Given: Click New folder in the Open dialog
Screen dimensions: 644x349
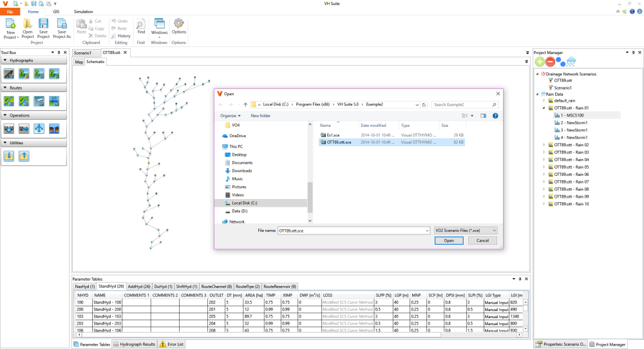Looking at the screenshot, I should 260,116.
